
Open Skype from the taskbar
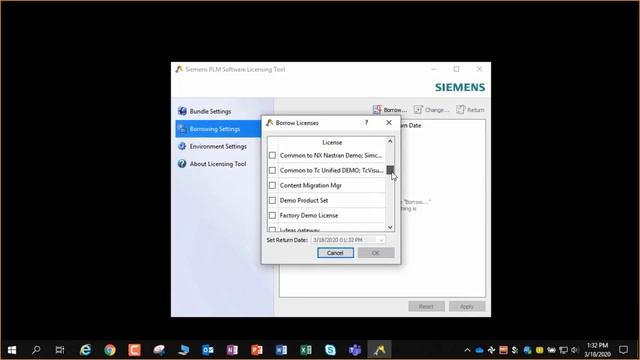coord(330,350)
